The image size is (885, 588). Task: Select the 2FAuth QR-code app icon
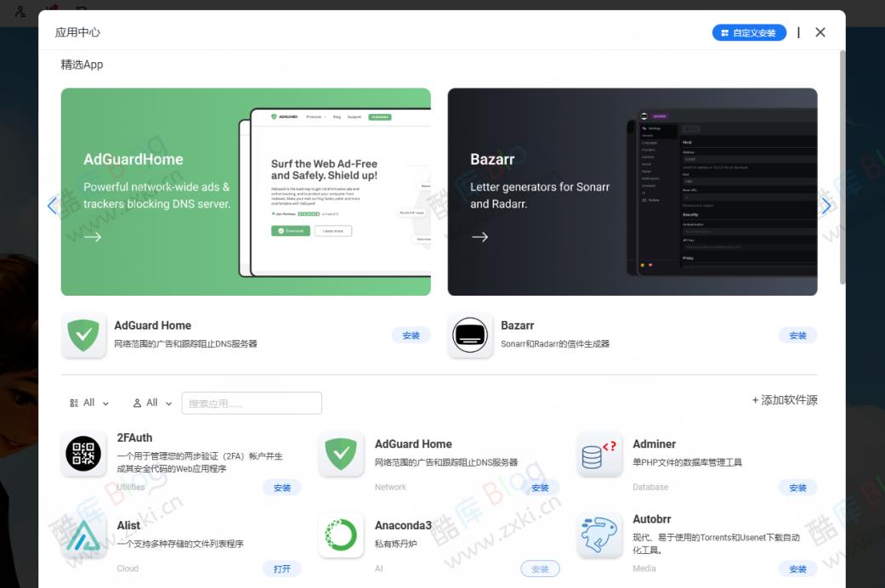tap(82, 455)
